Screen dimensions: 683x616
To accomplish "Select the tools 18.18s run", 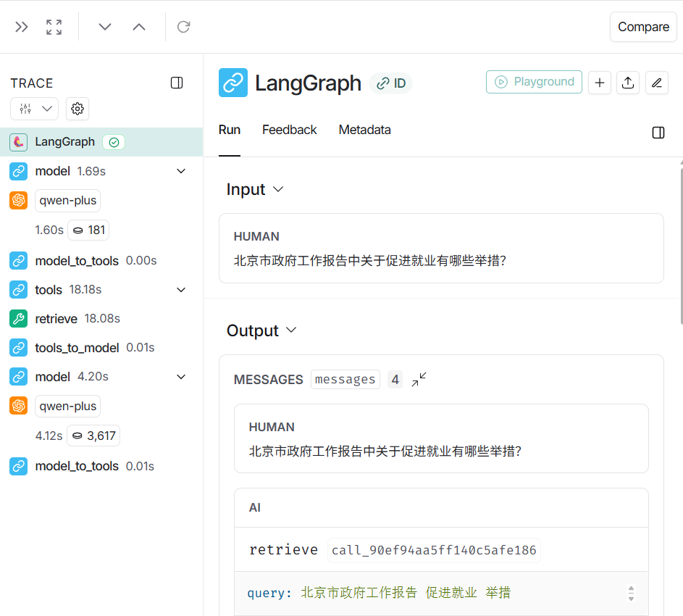I will (x=101, y=290).
